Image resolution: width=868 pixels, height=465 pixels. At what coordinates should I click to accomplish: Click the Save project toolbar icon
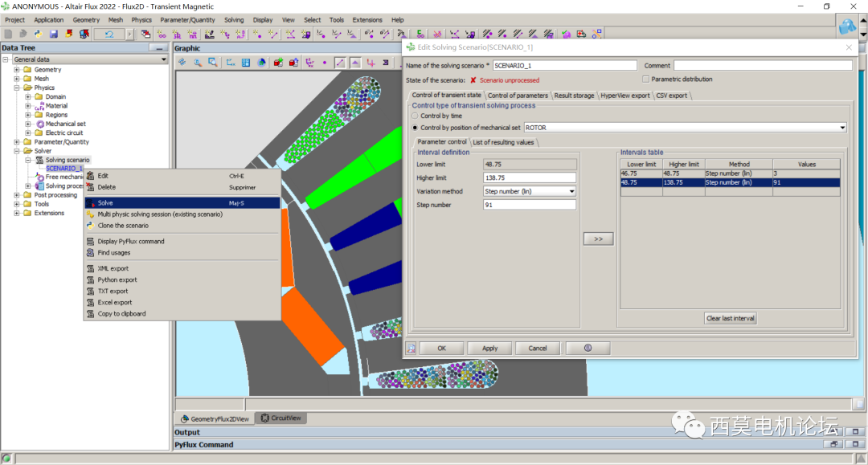(x=53, y=34)
